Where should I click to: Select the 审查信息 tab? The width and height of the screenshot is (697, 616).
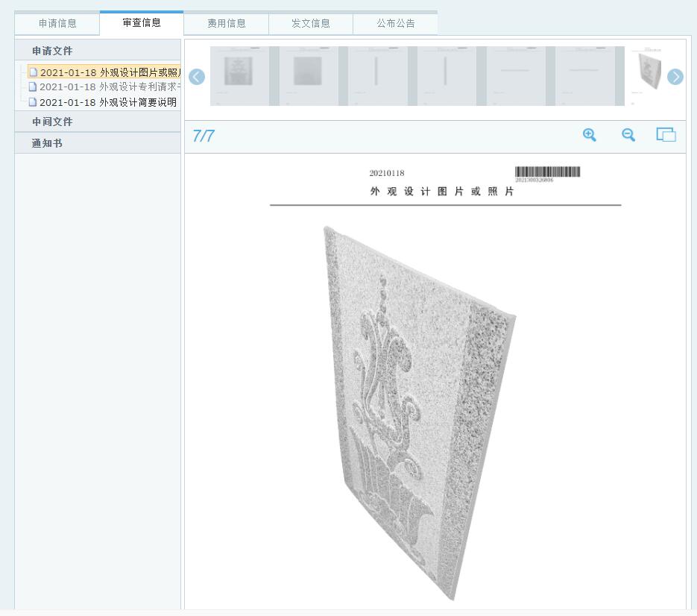[142, 22]
